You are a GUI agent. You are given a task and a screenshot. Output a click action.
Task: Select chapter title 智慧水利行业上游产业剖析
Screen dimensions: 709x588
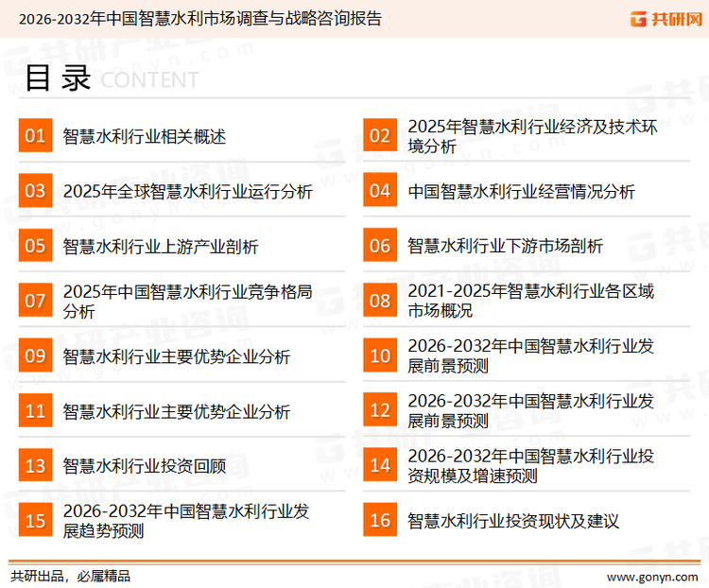(x=161, y=247)
